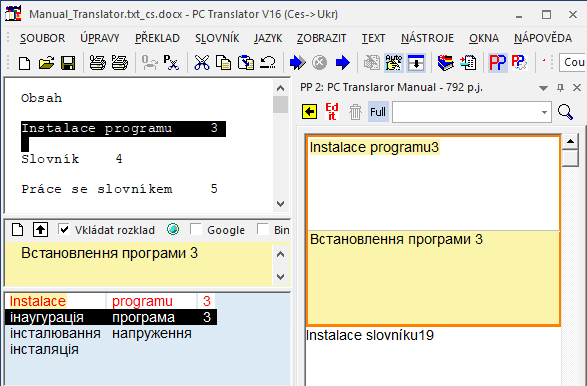Open the NÁPOVĚDA menu

tap(543, 38)
